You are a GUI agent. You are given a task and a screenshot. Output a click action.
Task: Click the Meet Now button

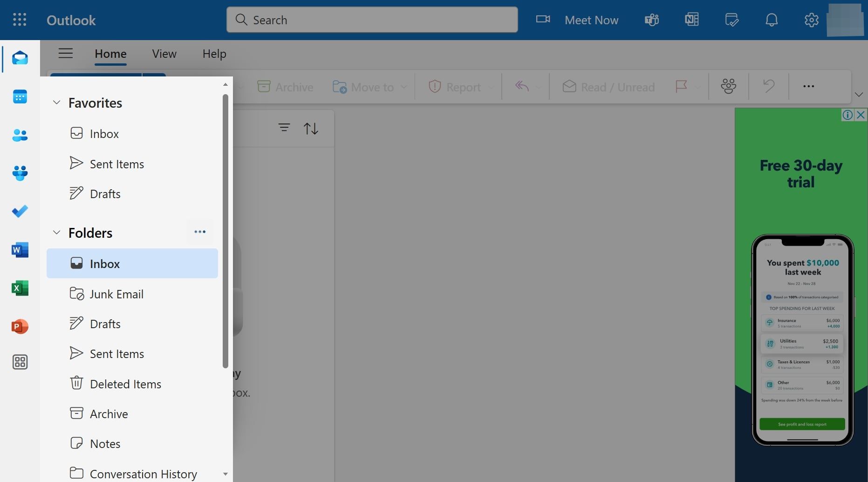[577, 20]
